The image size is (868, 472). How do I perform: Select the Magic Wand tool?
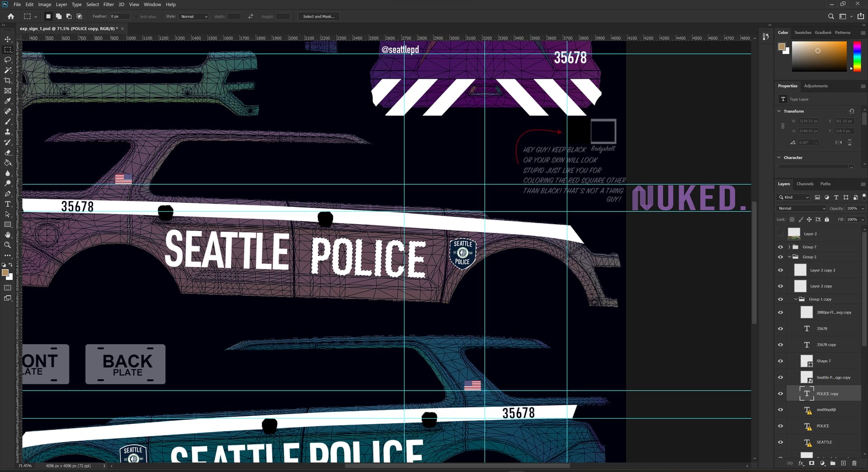(x=8, y=70)
